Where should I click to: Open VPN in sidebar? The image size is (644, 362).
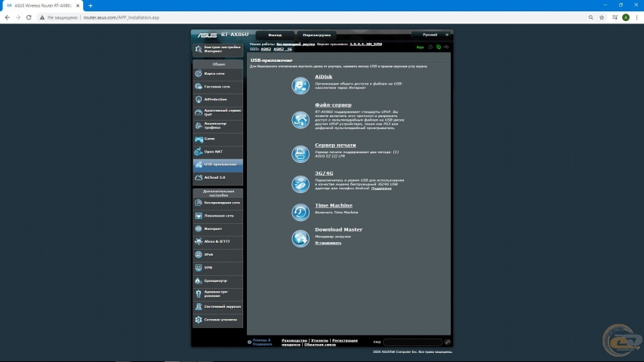click(217, 268)
